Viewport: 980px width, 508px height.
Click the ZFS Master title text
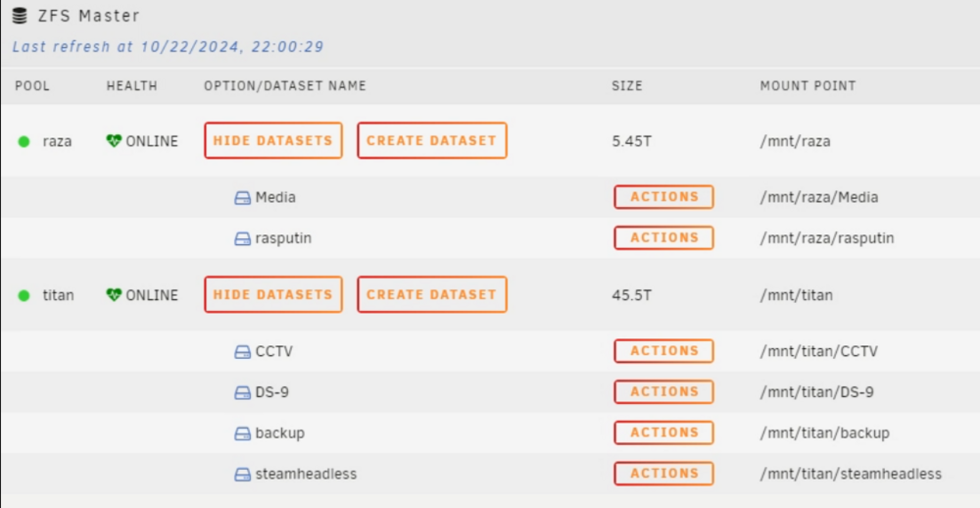pos(89,17)
